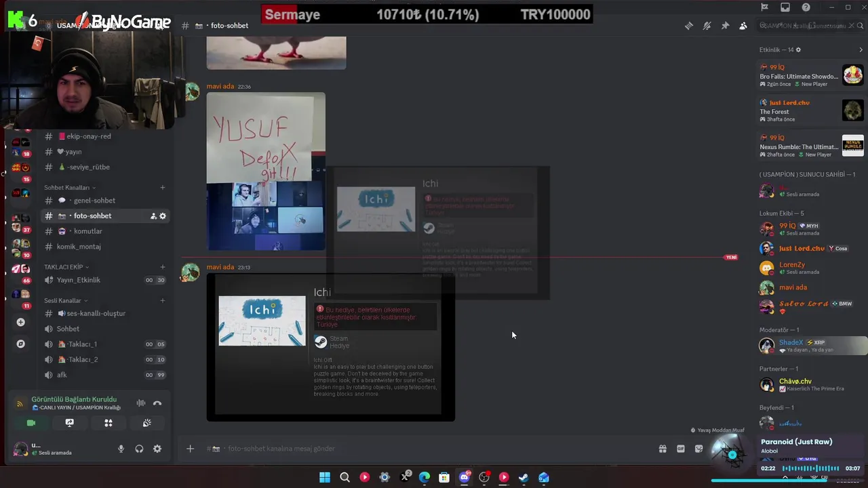Open Microsoft Edge on taskbar

coord(425,477)
